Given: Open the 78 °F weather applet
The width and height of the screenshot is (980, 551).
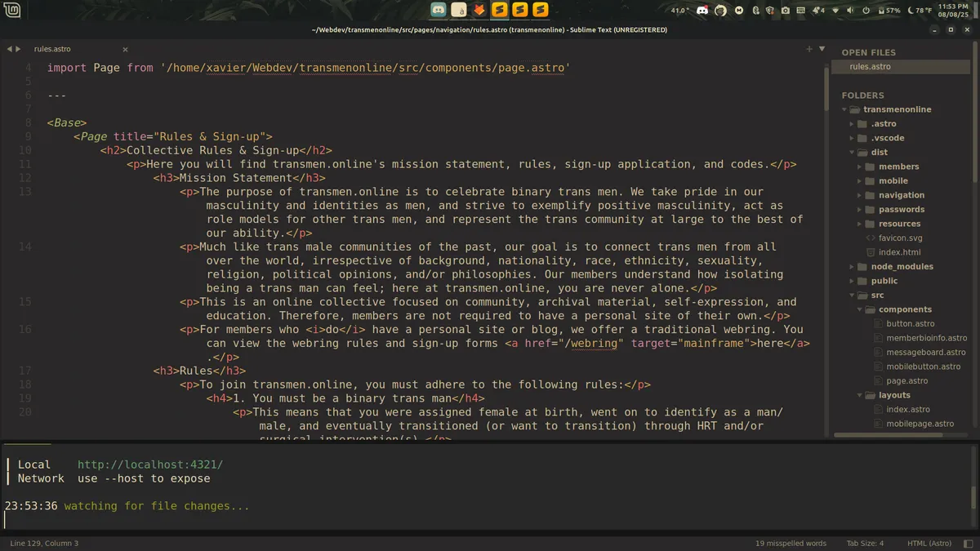Looking at the screenshot, I should tap(920, 11).
